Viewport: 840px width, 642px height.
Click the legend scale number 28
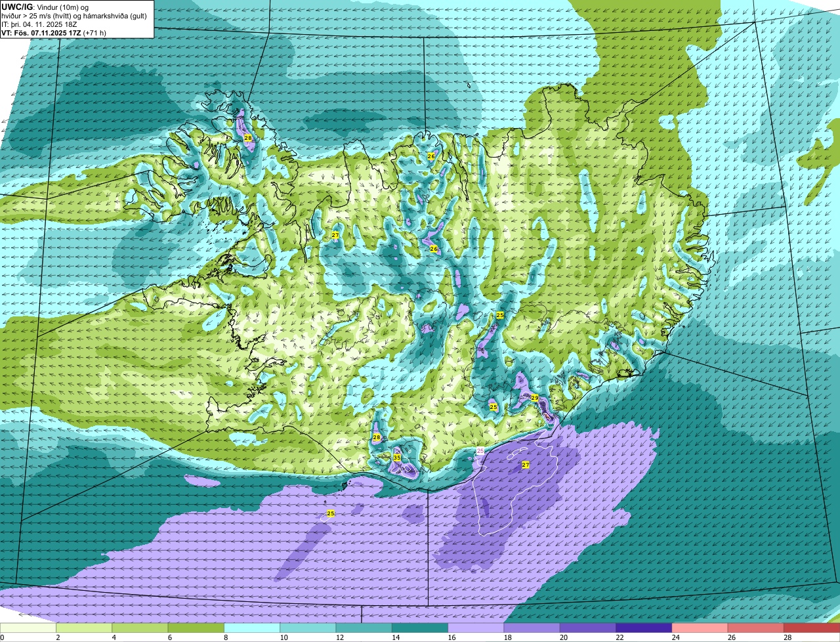[x=786, y=637]
